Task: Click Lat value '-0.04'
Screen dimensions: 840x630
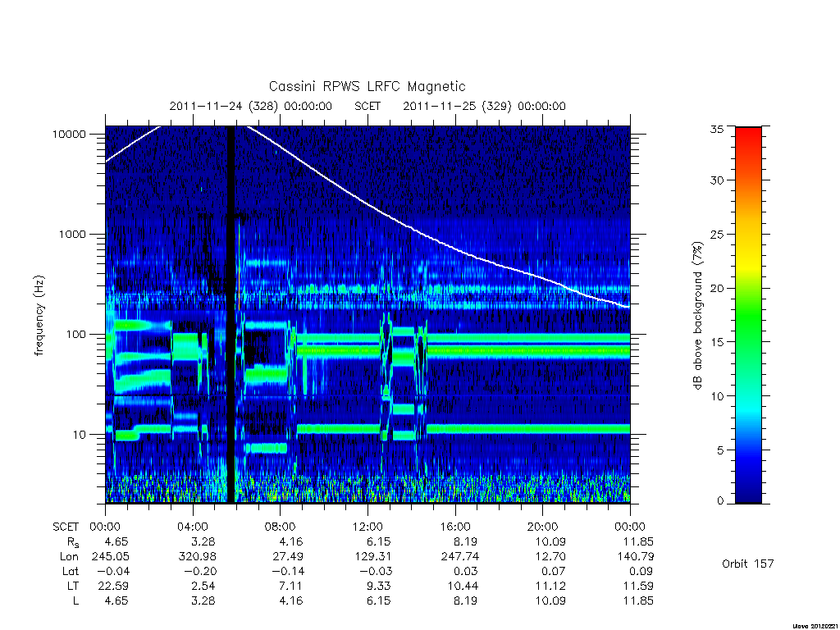Action: [113, 572]
